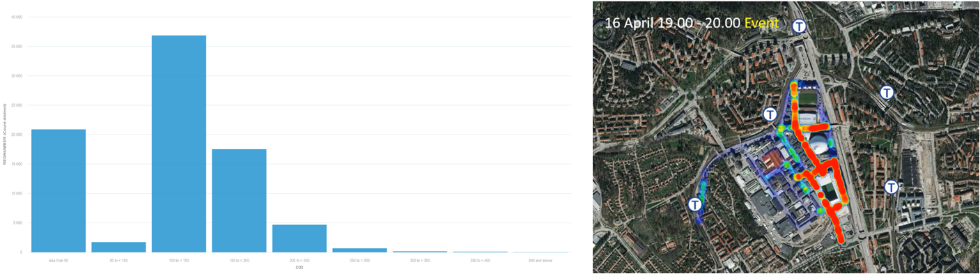Click the short '250 to < 300' bar
The height and width of the screenshot is (274, 980).
(359, 250)
